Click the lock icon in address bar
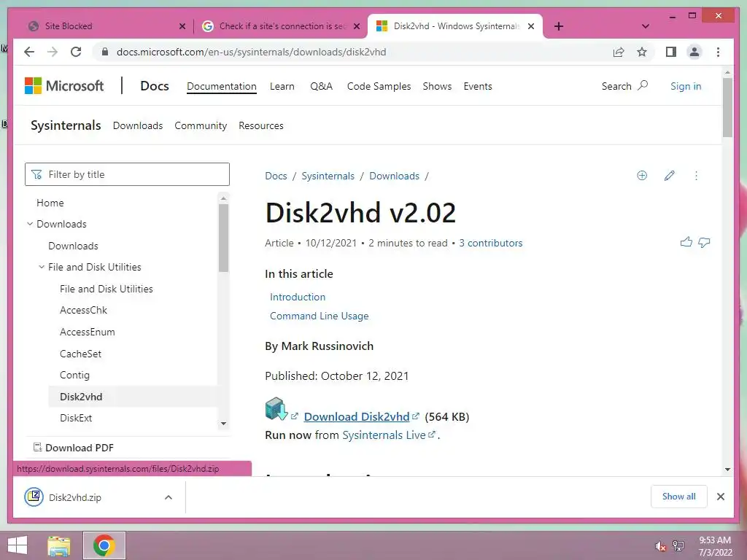Image resolution: width=747 pixels, height=560 pixels. (x=105, y=52)
